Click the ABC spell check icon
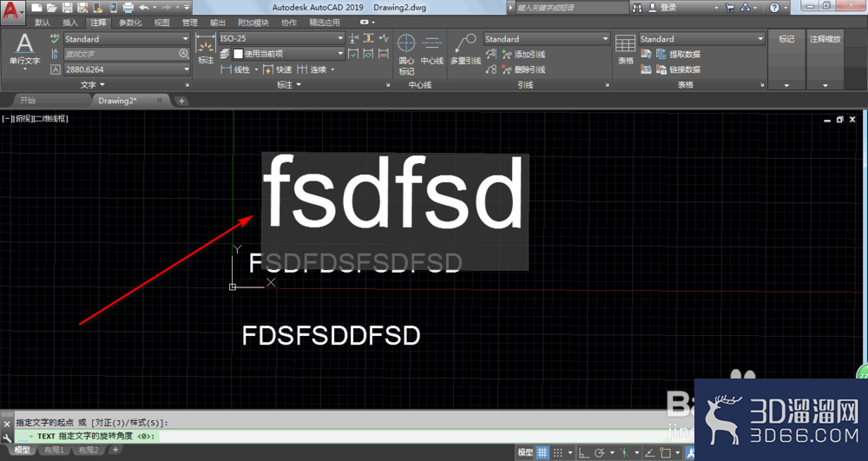Viewport: 868px width, 461px height. (x=55, y=39)
